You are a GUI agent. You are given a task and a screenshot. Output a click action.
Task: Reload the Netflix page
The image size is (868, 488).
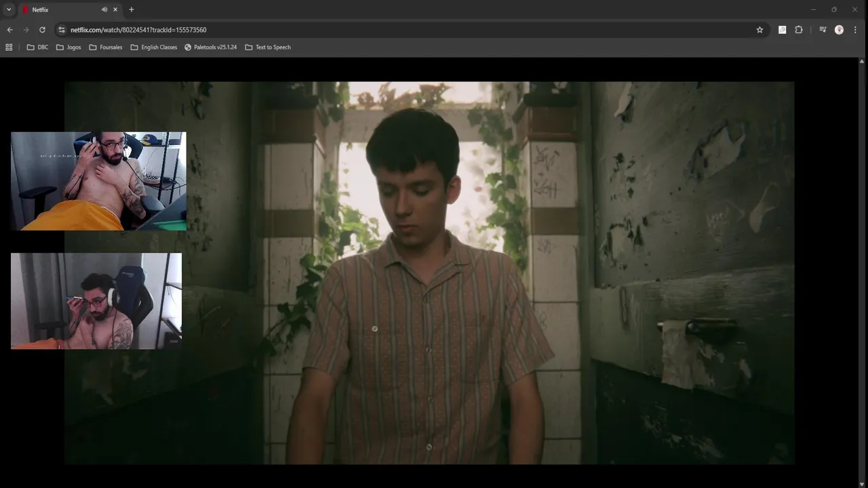pyautogui.click(x=42, y=30)
